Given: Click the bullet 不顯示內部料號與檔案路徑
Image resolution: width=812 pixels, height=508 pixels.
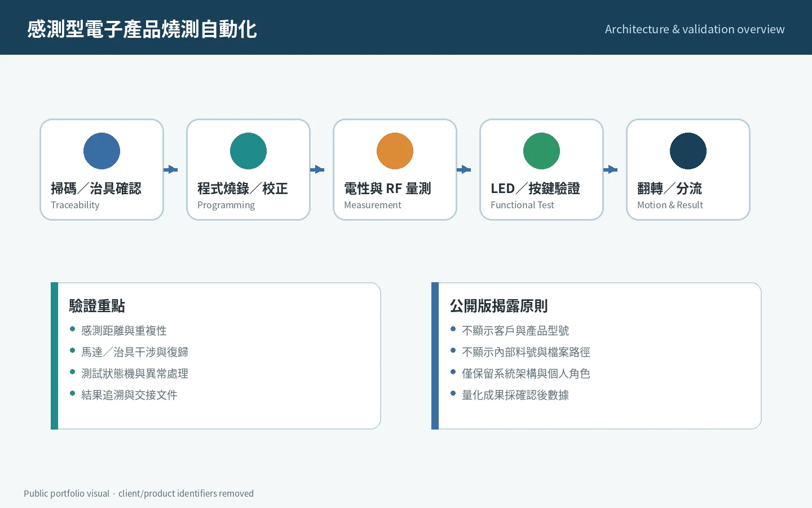Looking at the screenshot, I should coord(526,352).
